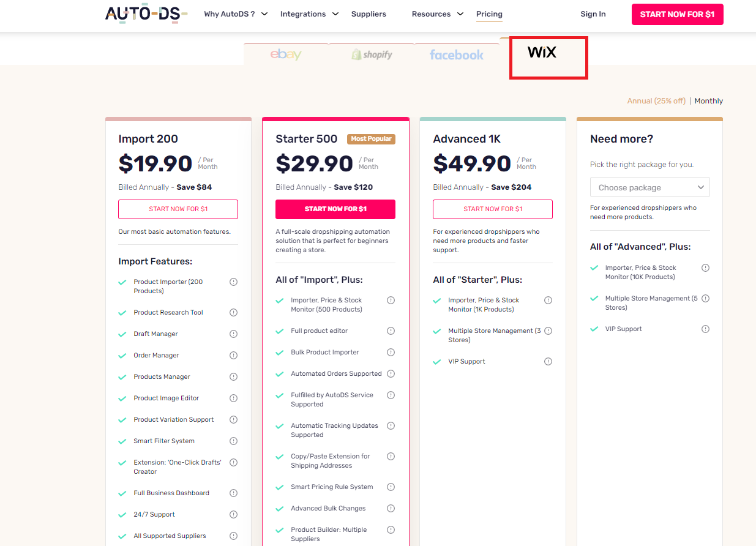Select Annual (25% off) billing
Screen dimensions: 756x546
(x=656, y=101)
